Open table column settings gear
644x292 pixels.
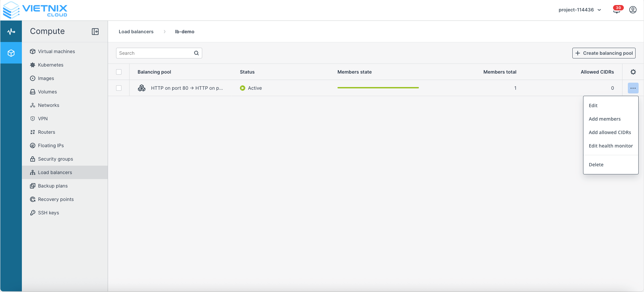pyautogui.click(x=633, y=72)
